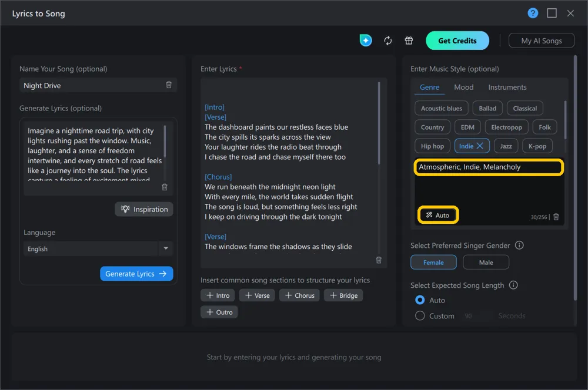
Task: Insert a Bridge section
Action: (x=343, y=295)
